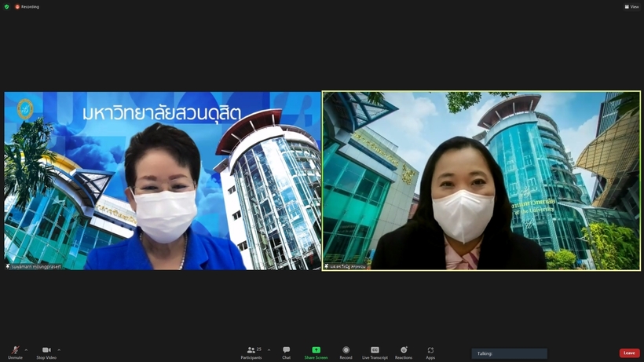Leave the meeting
Screen dimensions: 644x362
629,353
